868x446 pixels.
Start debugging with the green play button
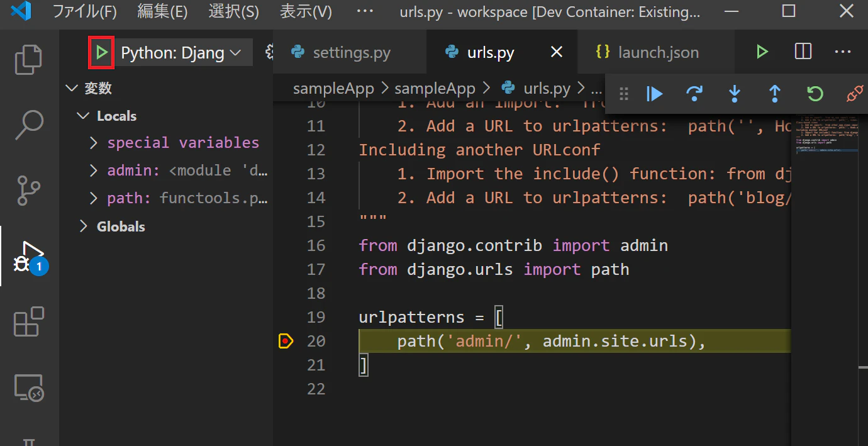pos(101,53)
